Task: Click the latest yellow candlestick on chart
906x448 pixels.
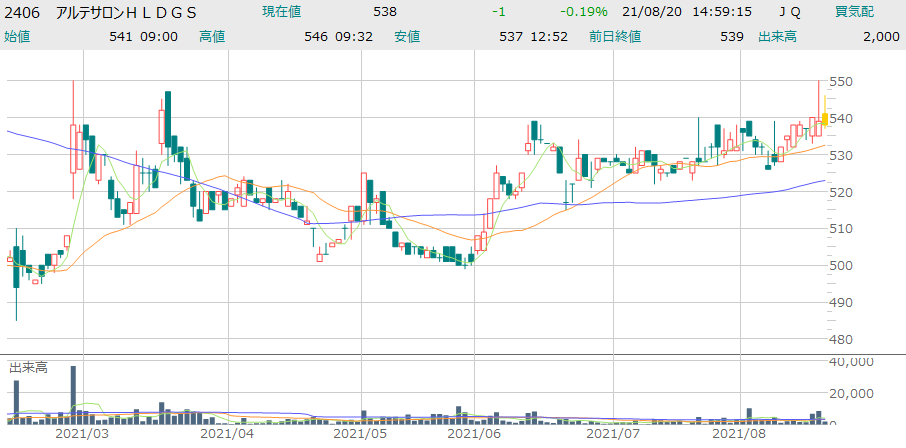Action: [824, 119]
